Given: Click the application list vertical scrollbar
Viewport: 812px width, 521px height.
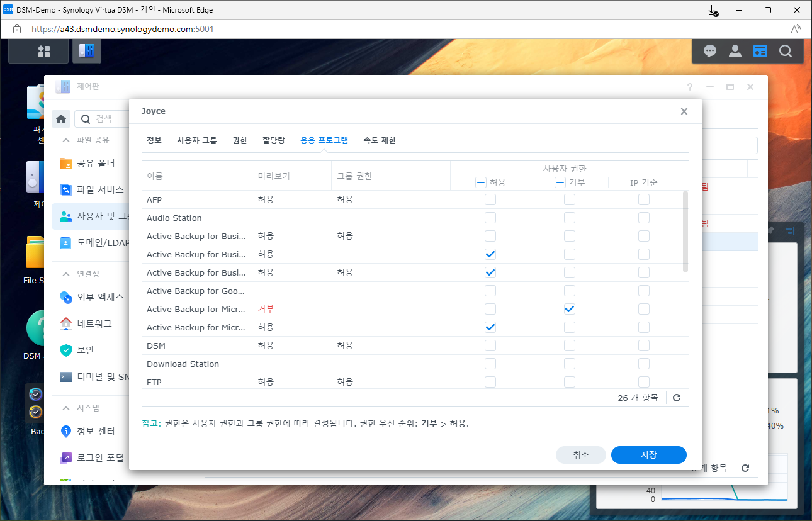Looking at the screenshot, I should click(x=685, y=232).
